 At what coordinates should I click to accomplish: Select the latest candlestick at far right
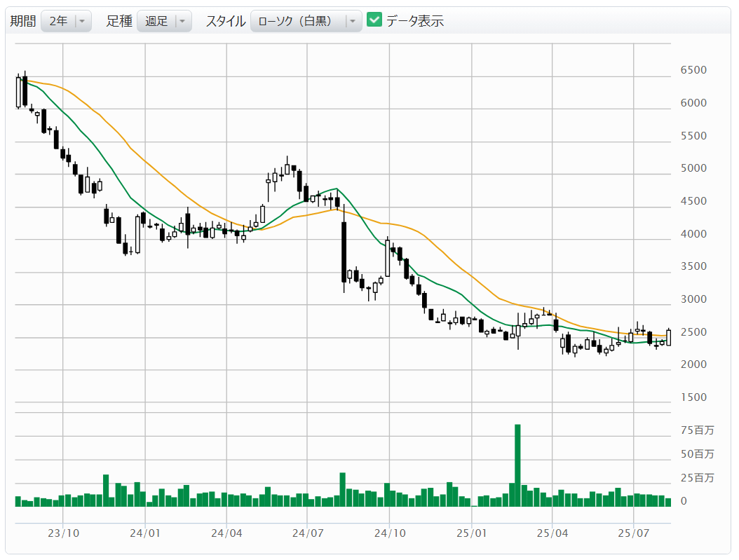pyautogui.click(x=668, y=337)
